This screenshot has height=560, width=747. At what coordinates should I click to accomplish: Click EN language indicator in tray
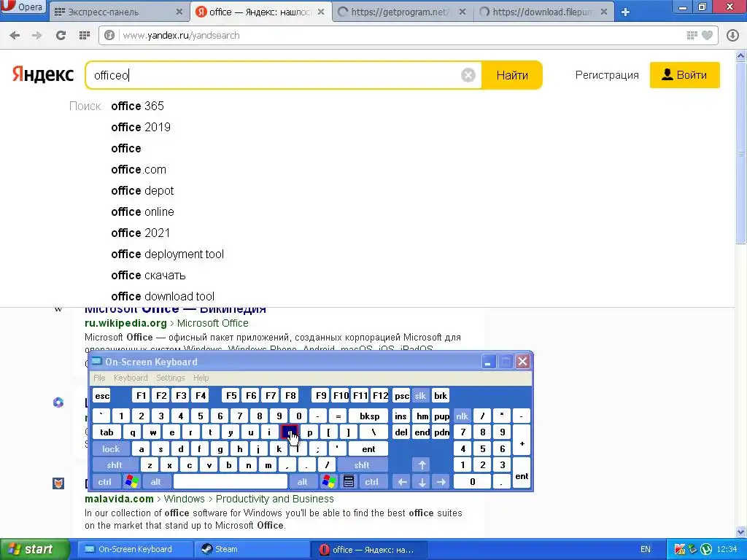(646, 550)
